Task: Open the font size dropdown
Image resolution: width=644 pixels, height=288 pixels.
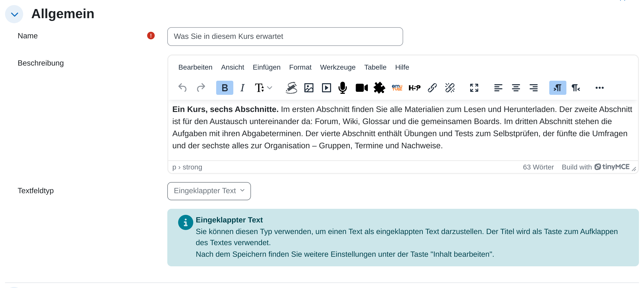Action: coord(263,88)
